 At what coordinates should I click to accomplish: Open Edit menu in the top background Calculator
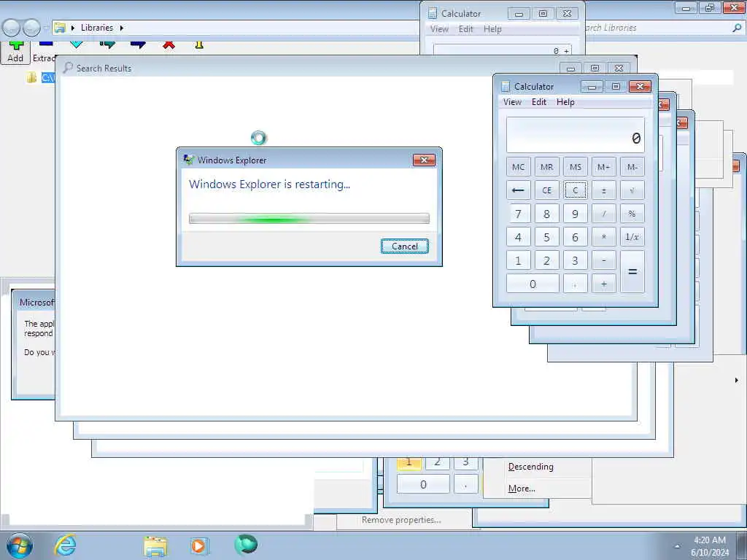466,29
